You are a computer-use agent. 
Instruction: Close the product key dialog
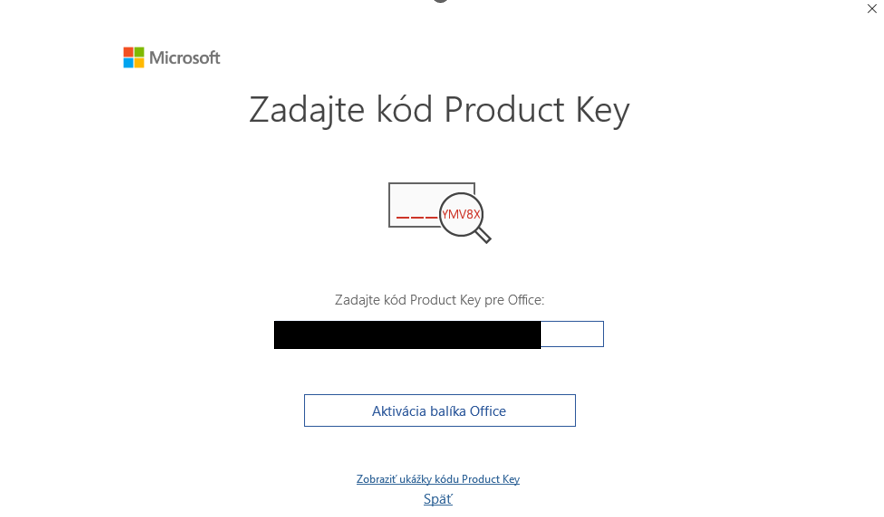tap(872, 8)
